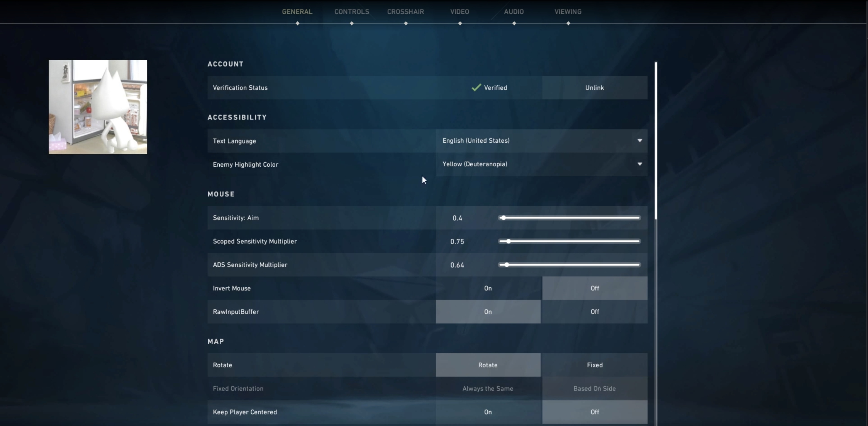Image resolution: width=868 pixels, height=426 pixels.
Task: Click the Invert Mouse label
Action: [x=232, y=288]
